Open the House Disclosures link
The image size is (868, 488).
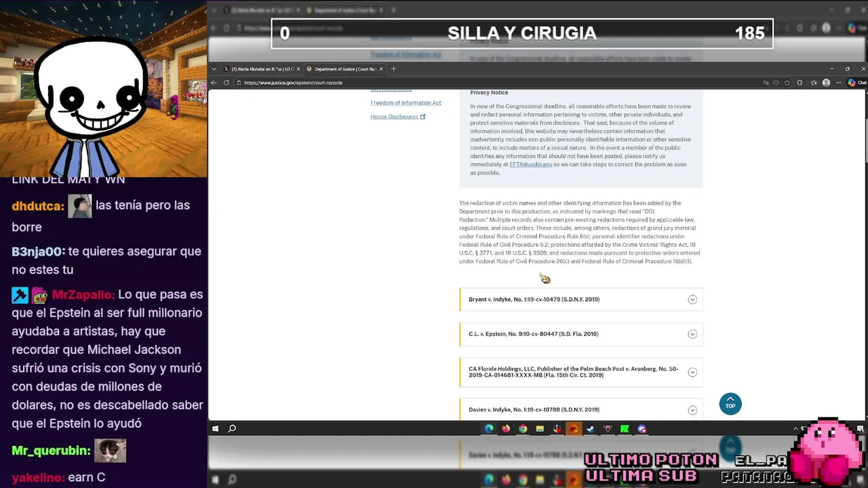coord(394,117)
